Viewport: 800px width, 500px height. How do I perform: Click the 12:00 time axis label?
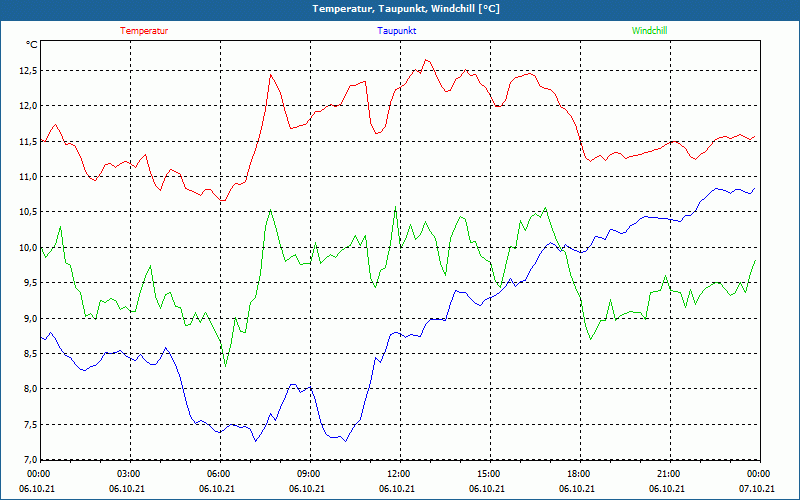pyautogui.click(x=396, y=474)
